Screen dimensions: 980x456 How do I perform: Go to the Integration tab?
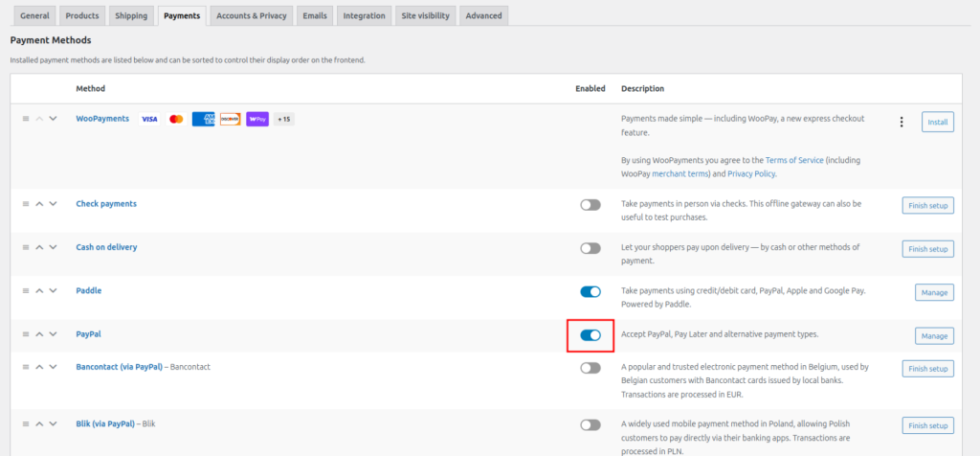(x=365, y=15)
